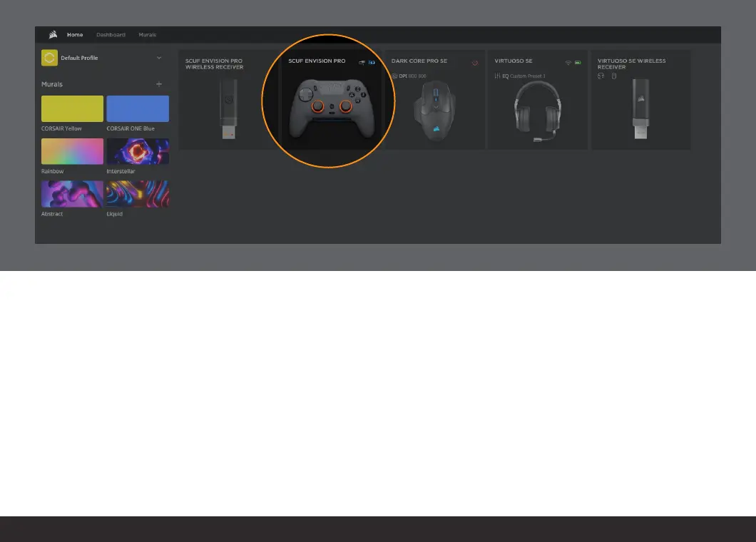Click headset icon under Virtuoso SE Wireless Receiver
This screenshot has width=756, height=542.
click(601, 76)
